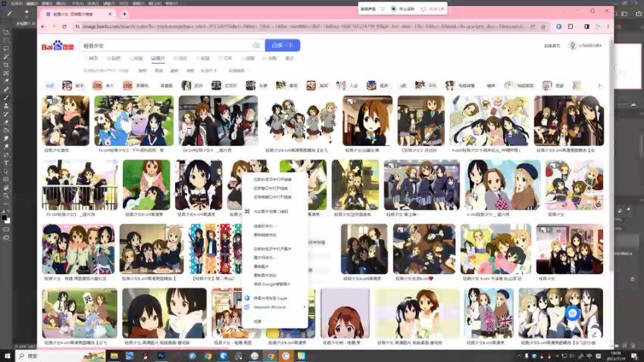Click the camera image-search icon
This screenshot has width=644, height=362.
(x=256, y=45)
